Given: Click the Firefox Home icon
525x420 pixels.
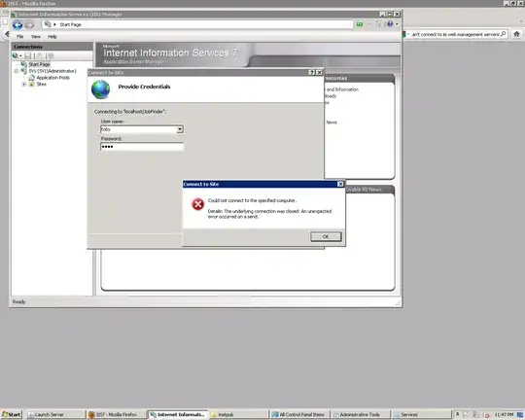Looking at the screenshot, I should [516, 34].
